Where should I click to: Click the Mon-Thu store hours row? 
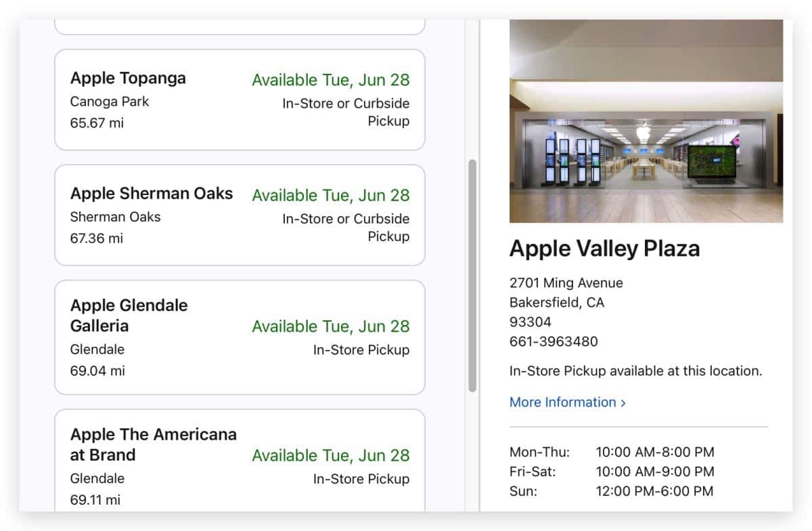612,452
